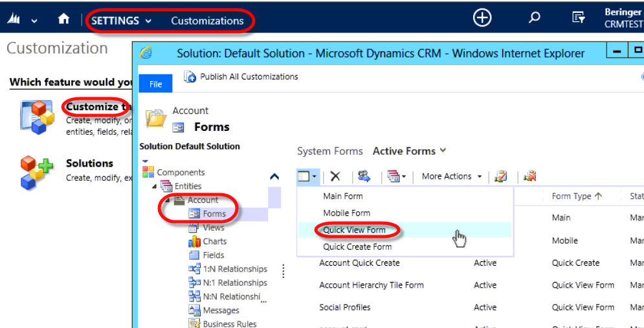Click the Quick Create plus icon
The width and height of the screenshot is (644, 328).
click(482, 18)
